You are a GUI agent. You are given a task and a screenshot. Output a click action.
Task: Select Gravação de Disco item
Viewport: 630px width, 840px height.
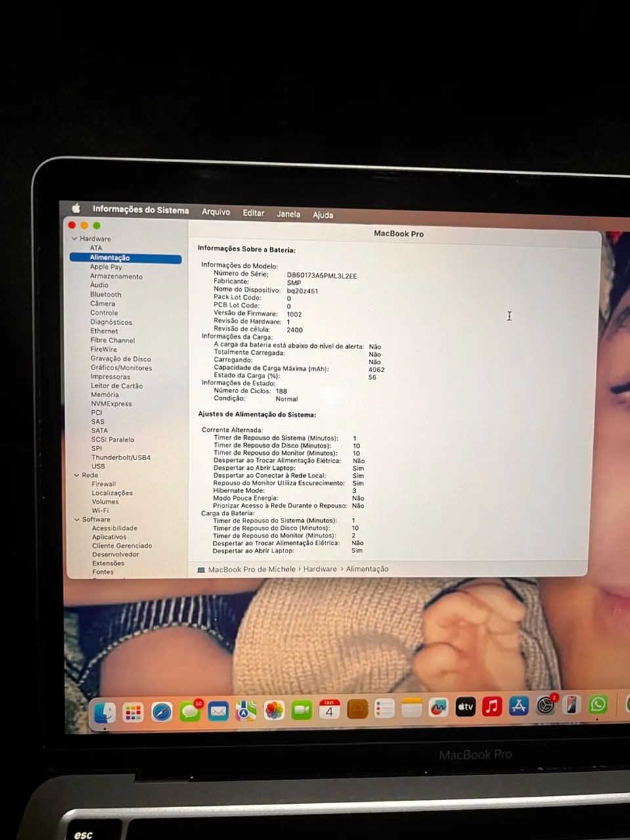click(121, 359)
